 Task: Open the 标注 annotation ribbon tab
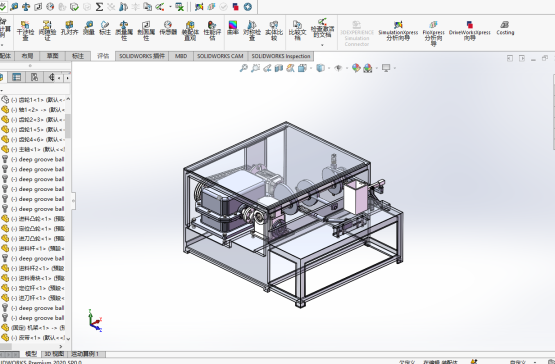[x=78, y=56]
